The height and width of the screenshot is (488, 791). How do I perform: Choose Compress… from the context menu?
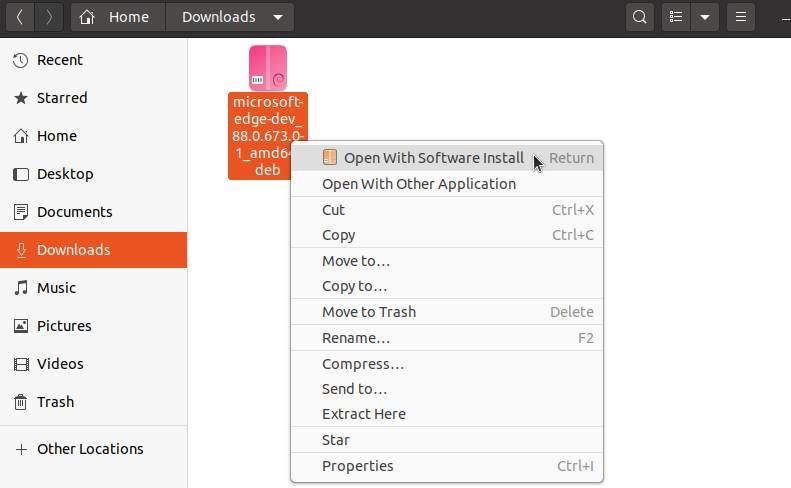click(x=447, y=364)
